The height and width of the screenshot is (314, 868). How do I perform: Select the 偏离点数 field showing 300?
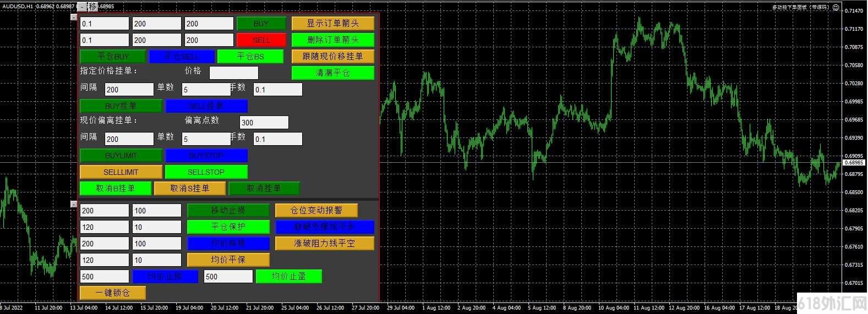[264, 122]
